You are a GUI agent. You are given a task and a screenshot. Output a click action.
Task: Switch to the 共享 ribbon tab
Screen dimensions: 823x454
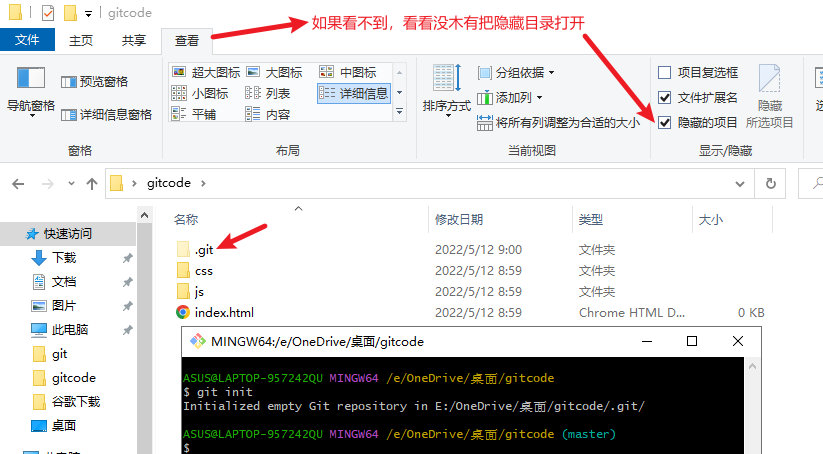pyautogui.click(x=134, y=40)
